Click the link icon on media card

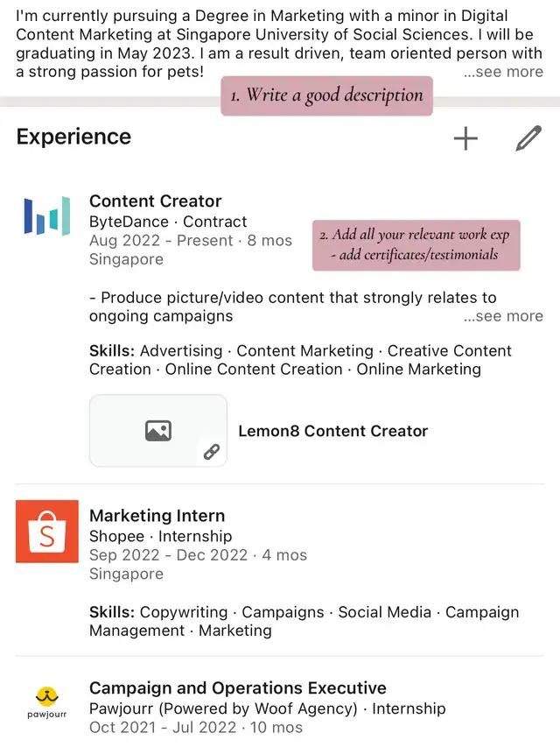point(211,452)
